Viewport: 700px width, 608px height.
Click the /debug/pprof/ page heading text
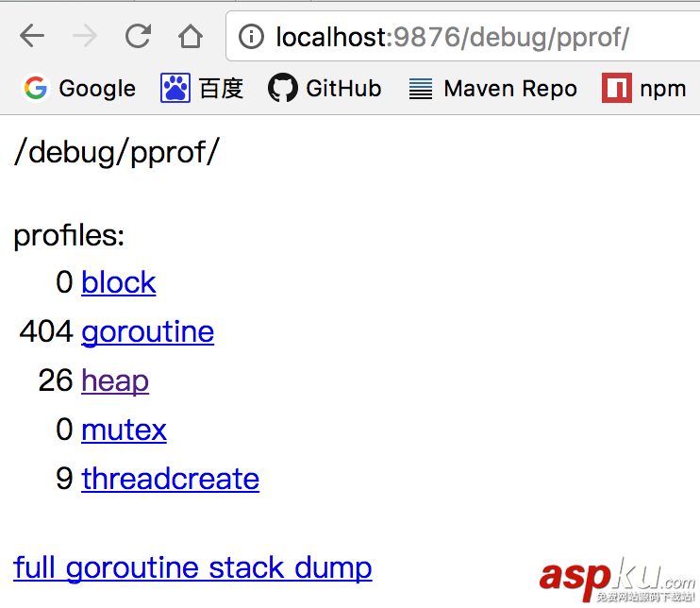click(116, 152)
